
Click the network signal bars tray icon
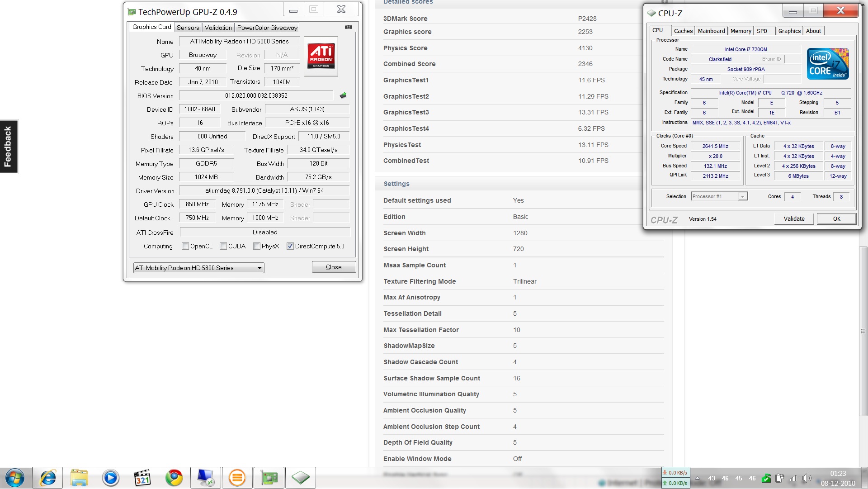coord(793,478)
